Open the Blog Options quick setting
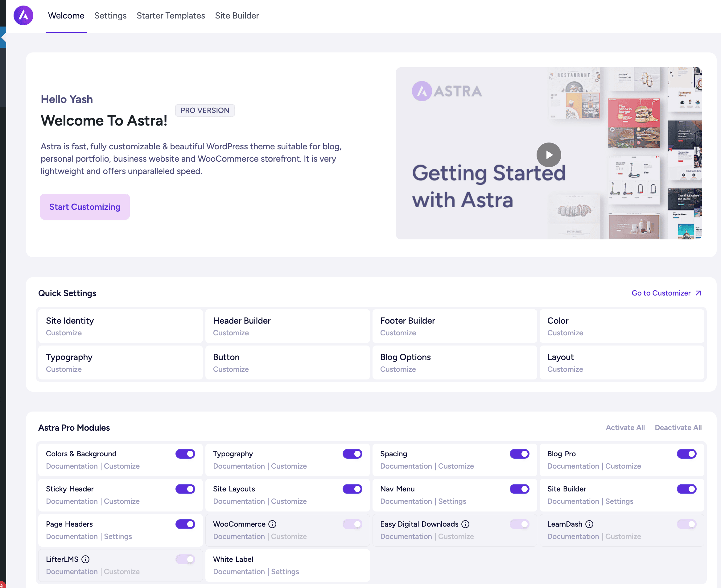 [x=455, y=362]
